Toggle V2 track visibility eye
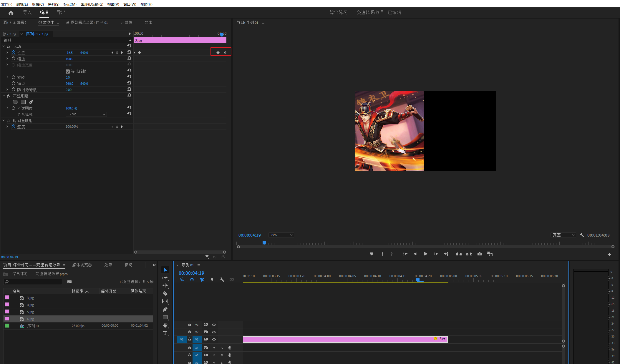This screenshot has height=364, width=620. [214, 332]
